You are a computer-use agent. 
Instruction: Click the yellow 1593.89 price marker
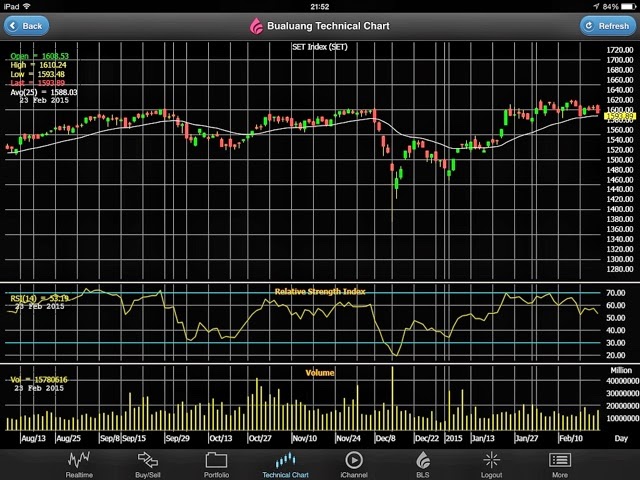pyautogui.click(x=620, y=116)
